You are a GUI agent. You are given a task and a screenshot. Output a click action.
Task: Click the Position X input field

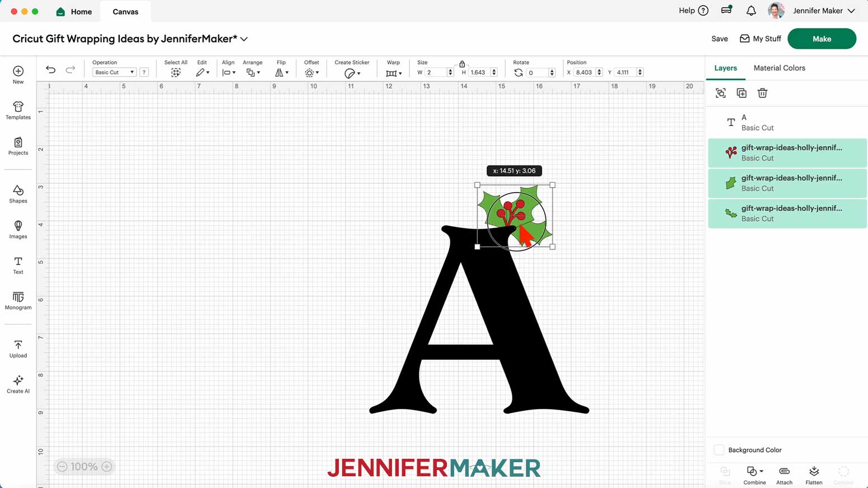point(585,72)
